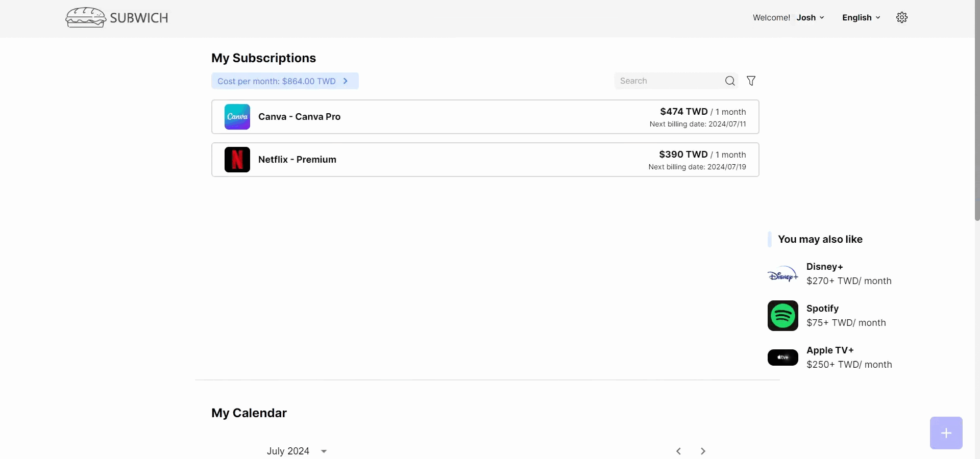Image resolution: width=980 pixels, height=459 pixels.
Task: Click the $75+ TWD/ month text
Action: 846,323
